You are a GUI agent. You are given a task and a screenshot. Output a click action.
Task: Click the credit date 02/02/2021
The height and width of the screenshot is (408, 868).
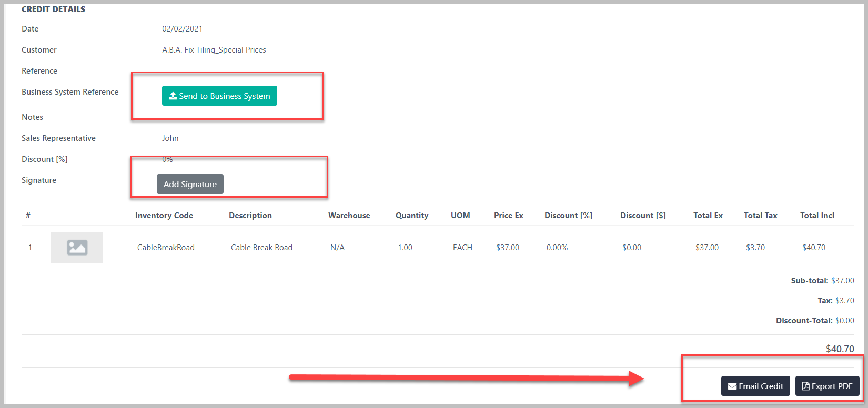[x=182, y=29]
